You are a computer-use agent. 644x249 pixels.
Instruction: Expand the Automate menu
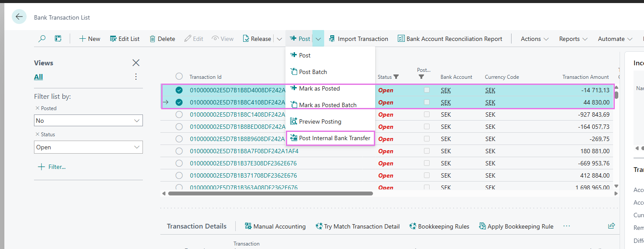point(615,39)
